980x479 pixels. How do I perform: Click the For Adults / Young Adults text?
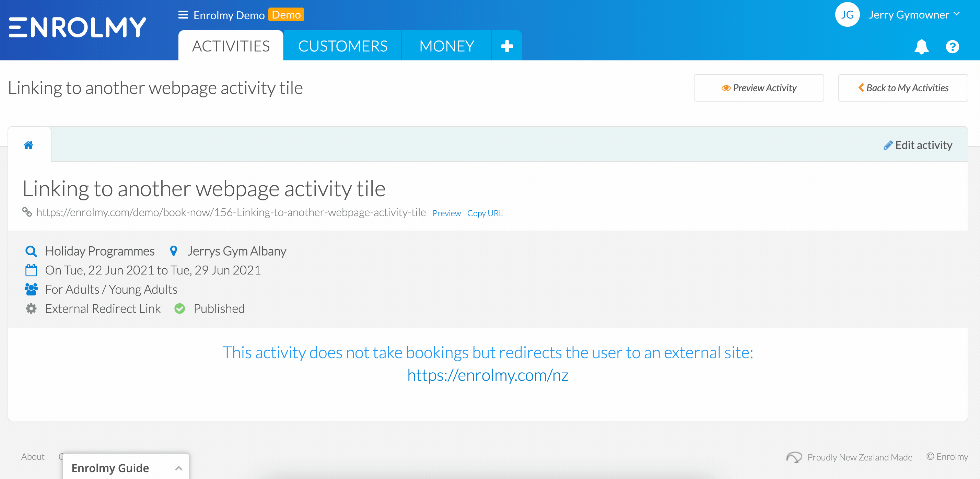click(111, 290)
